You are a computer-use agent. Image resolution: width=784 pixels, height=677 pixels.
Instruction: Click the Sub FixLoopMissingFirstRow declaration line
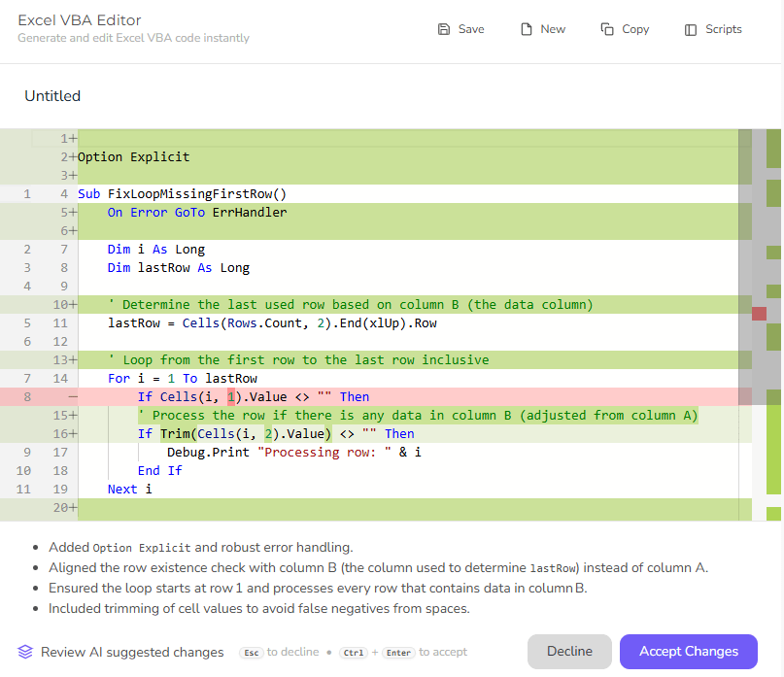(182, 193)
